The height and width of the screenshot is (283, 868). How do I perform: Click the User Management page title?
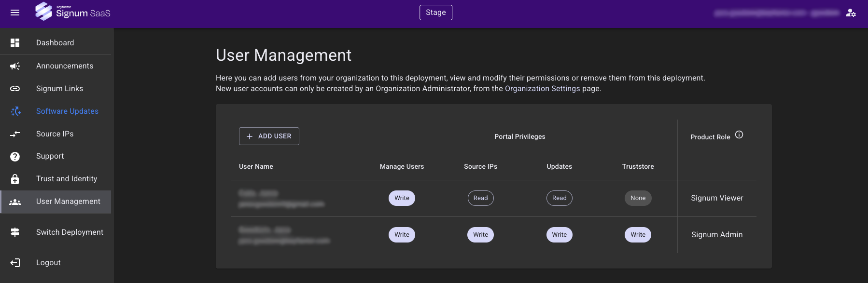point(283,55)
